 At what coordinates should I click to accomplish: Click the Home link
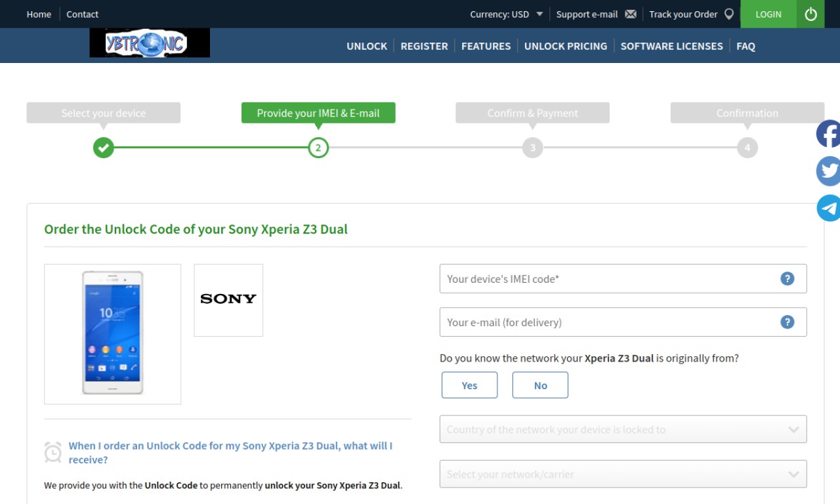39,14
